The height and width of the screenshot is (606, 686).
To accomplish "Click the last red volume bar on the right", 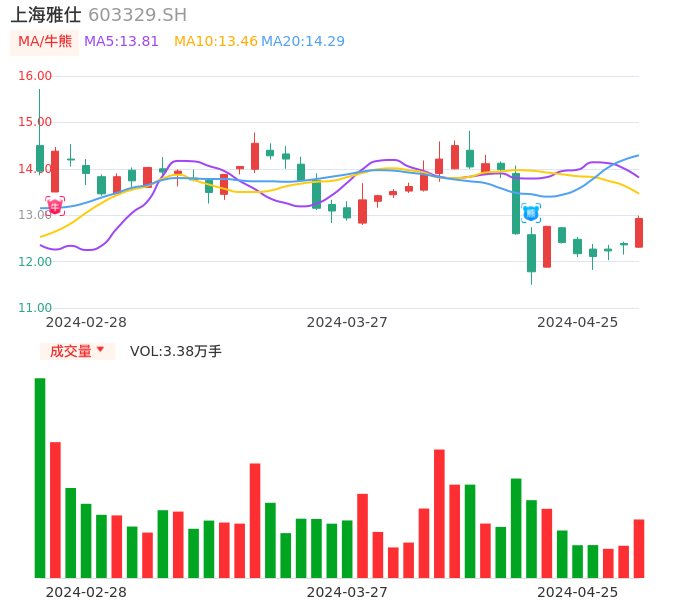I will 639,548.
